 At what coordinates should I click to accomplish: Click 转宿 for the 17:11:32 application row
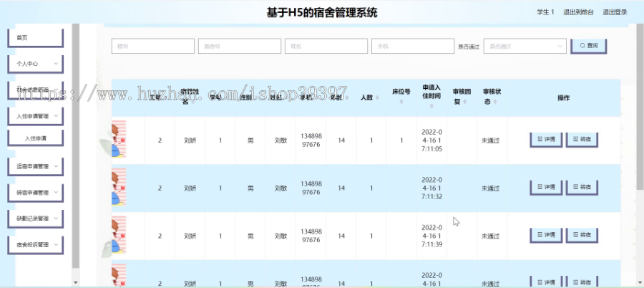pos(582,188)
